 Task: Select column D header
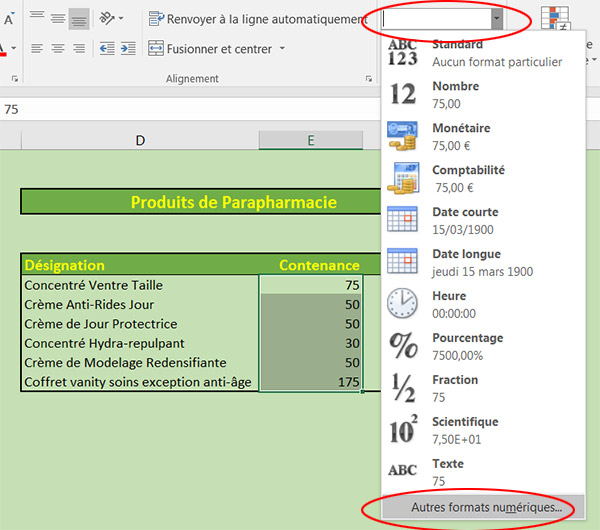tap(140, 140)
